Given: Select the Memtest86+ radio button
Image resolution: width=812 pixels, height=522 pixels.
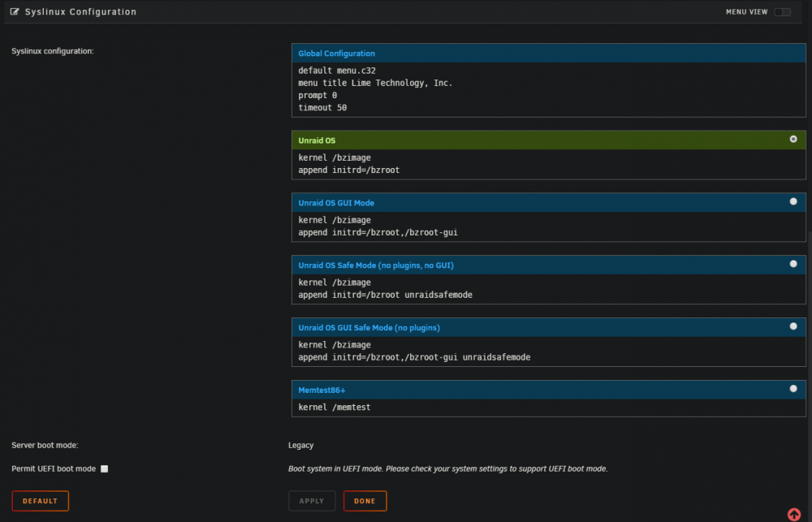Looking at the screenshot, I should 793,388.
